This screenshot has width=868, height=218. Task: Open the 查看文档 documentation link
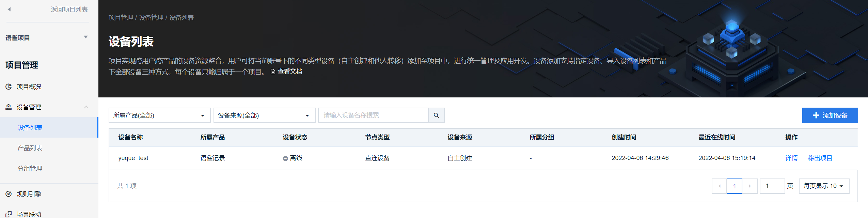[x=290, y=72]
